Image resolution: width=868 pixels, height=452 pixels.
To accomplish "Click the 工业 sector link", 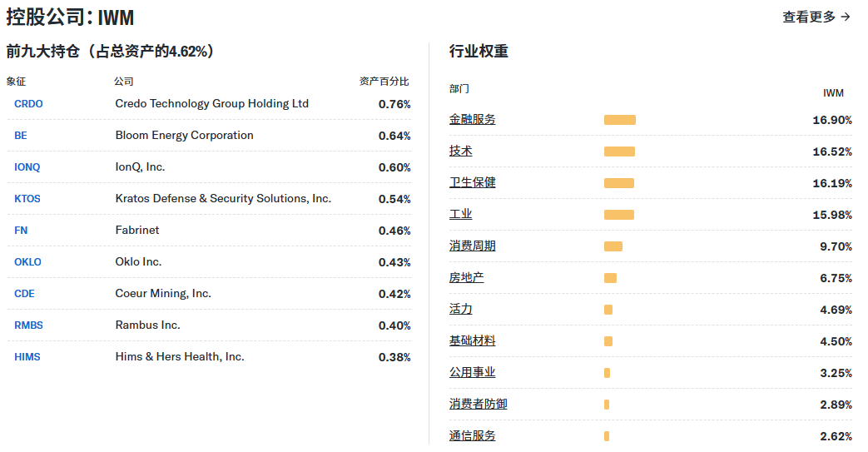I will click(460, 215).
